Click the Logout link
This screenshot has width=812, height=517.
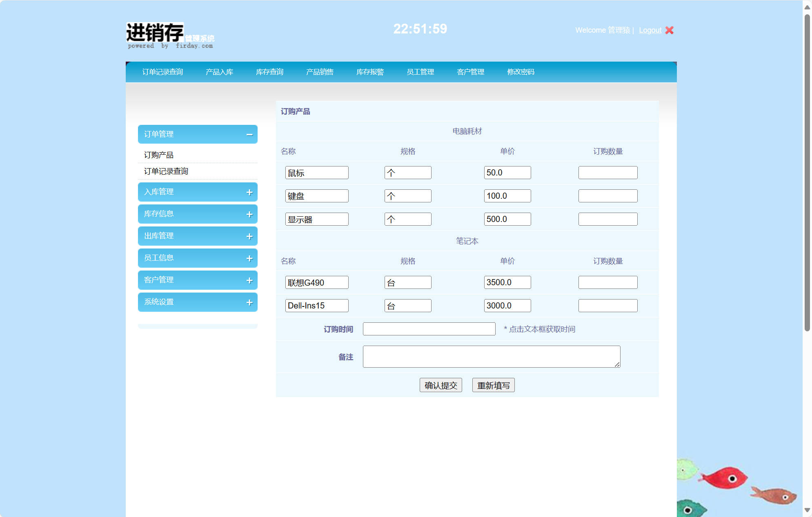pos(650,30)
